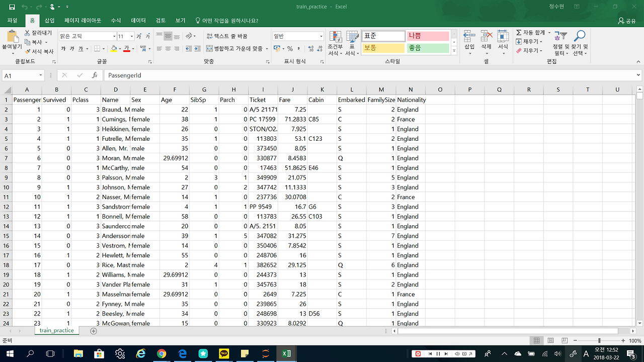
Task: Apply the yellow fill color bucket
Action: [x=114, y=49]
